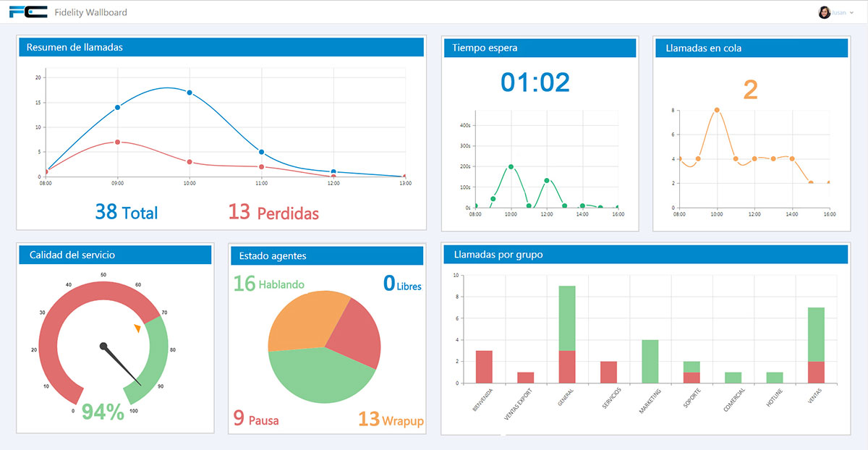The height and width of the screenshot is (450, 868).
Task: Click the Fidelity FC logo icon
Action: 27,12
